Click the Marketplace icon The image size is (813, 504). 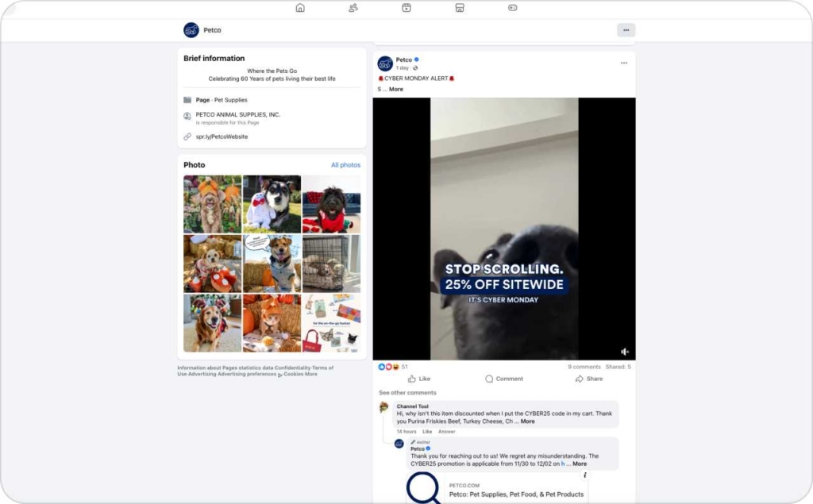click(459, 7)
